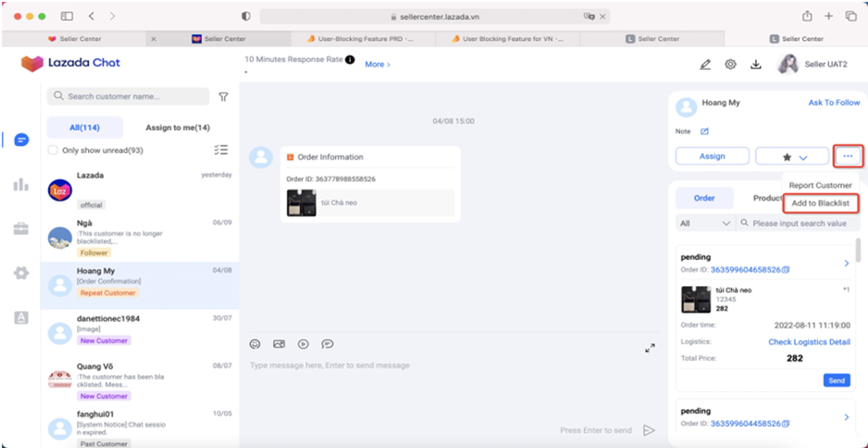
Task: Open chat settings gear in header
Action: (731, 65)
